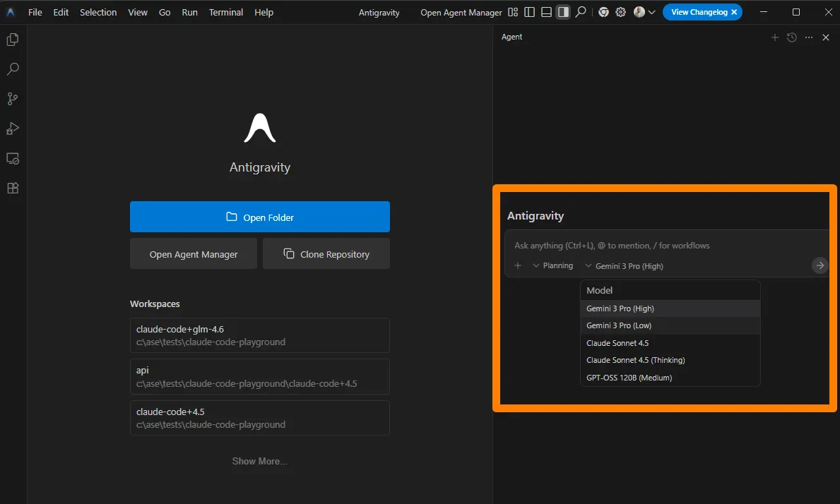Screen dimensions: 840x504
Task: Open the Gemini 3 Pro (High) model dropdown
Action: click(x=624, y=266)
